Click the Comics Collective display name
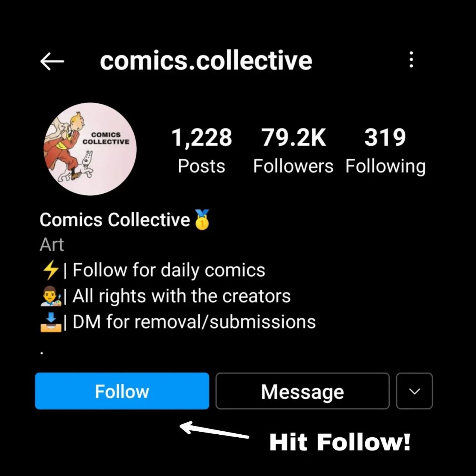476x476 pixels. pyautogui.click(x=115, y=220)
